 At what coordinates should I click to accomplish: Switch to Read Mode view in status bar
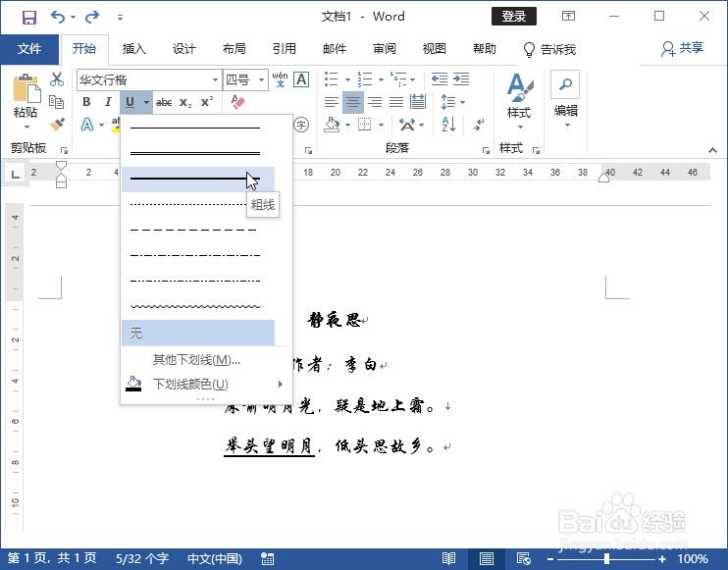[x=448, y=558]
